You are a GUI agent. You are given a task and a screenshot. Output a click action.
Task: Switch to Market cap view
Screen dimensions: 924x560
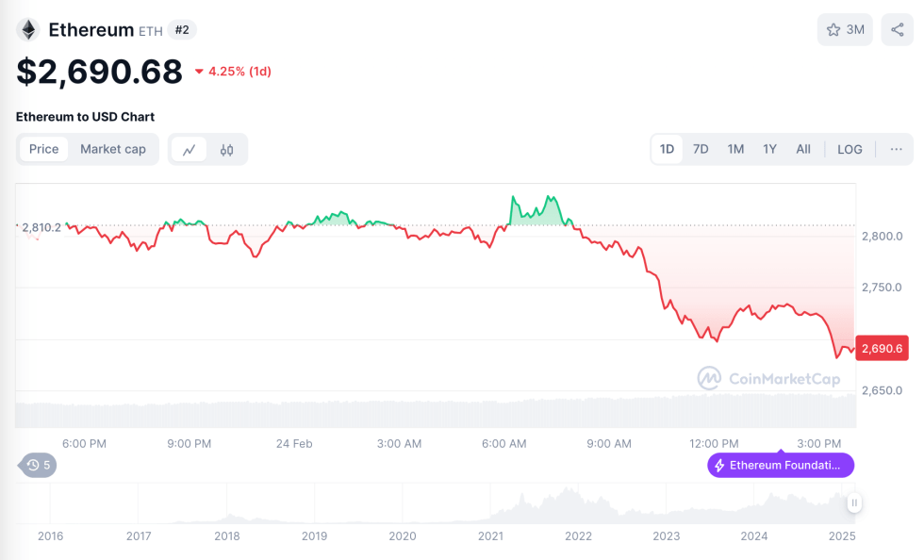113,149
